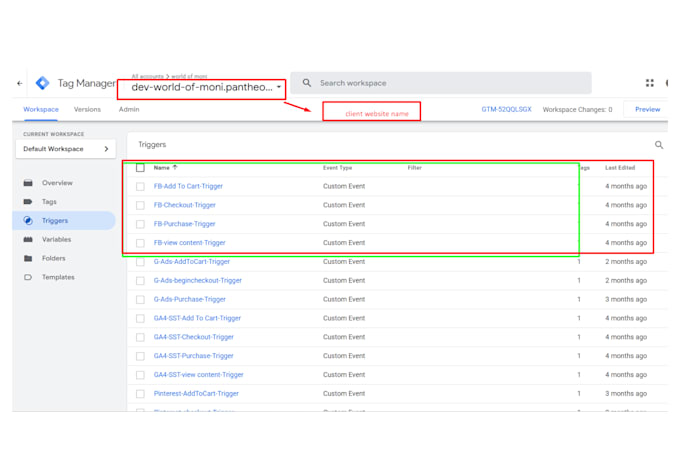Click 2 months ago in G-Ads-AddToCart-Trigger row
This screenshot has width=680, height=459.
[626, 262]
